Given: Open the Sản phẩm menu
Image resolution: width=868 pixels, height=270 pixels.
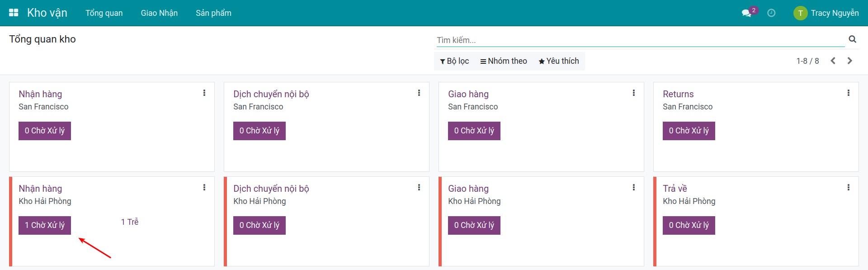Looking at the screenshot, I should coord(213,13).
